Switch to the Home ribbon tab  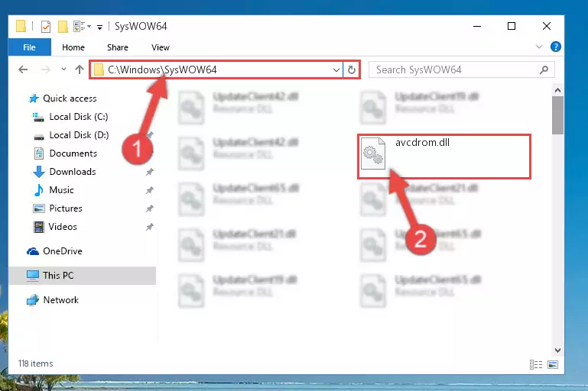73,47
